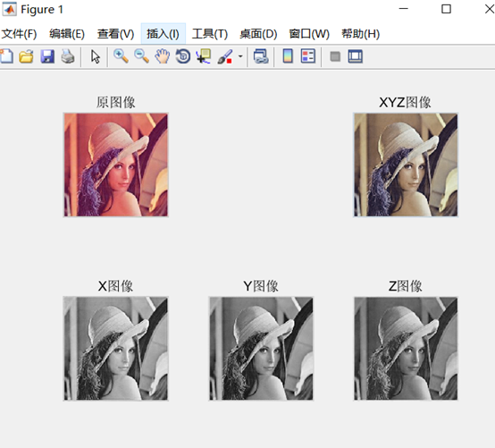Open the 编辑(E) menu

(67, 34)
